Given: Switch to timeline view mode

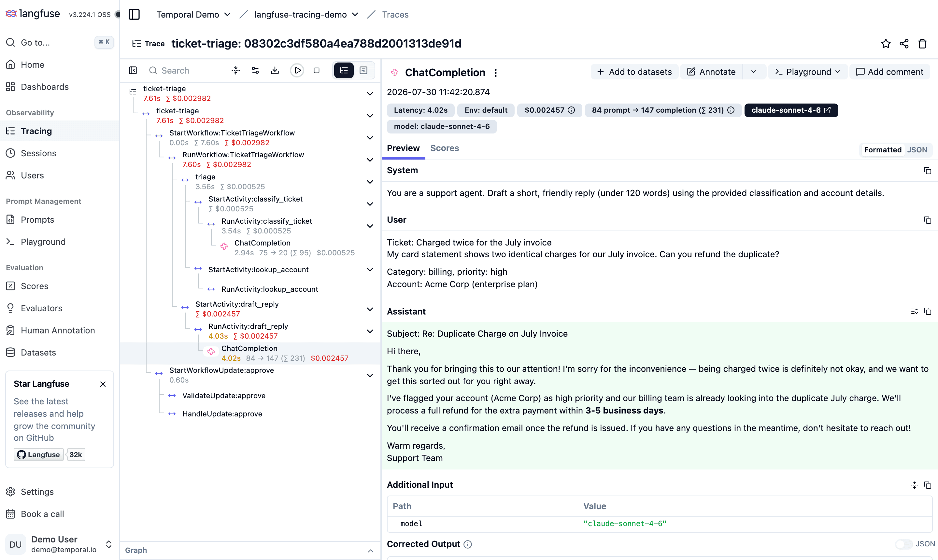Looking at the screenshot, I should (x=363, y=71).
